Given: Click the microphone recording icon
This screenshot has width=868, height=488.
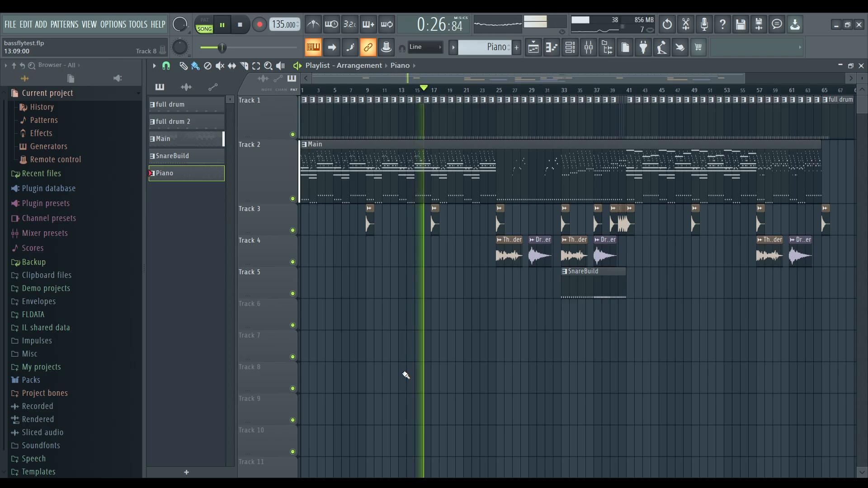Looking at the screenshot, I should pos(704,24).
